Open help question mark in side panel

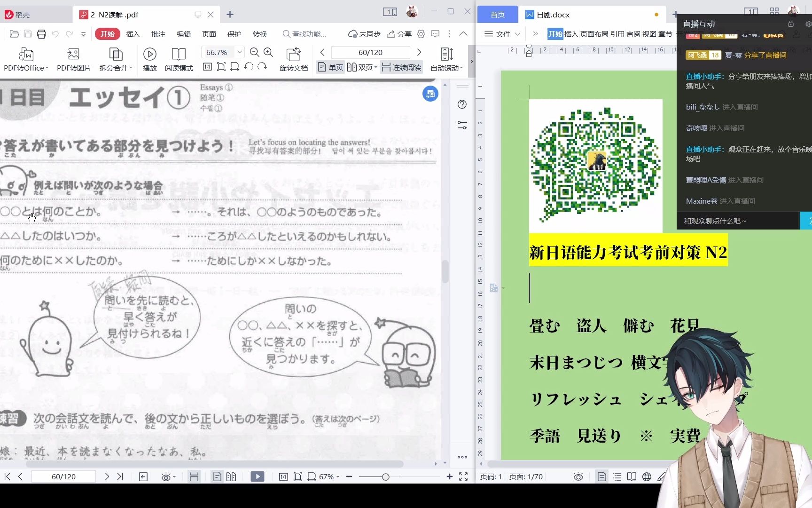click(462, 104)
